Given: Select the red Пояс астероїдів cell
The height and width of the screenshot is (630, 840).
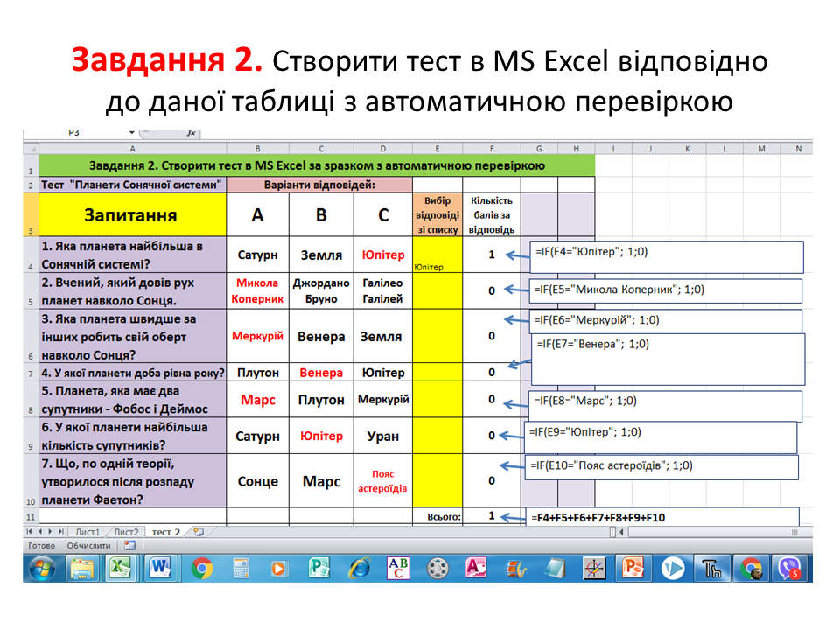Looking at the screenshot, I should click(x=382, y=481).
